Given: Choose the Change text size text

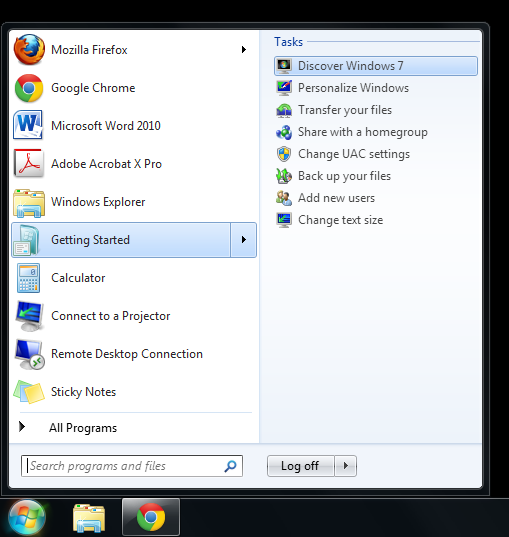Looking at the screenshot, I should [340, 220].
